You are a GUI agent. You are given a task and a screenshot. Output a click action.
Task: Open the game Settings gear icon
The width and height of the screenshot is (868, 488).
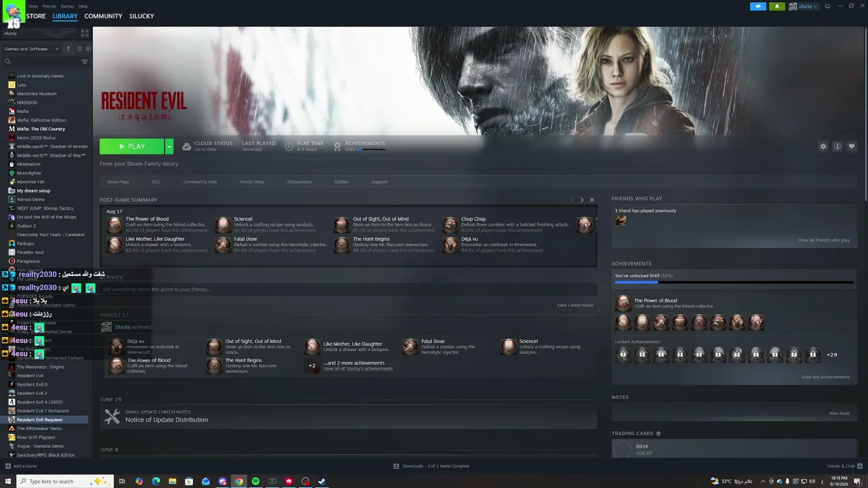[x=823, y=146]
